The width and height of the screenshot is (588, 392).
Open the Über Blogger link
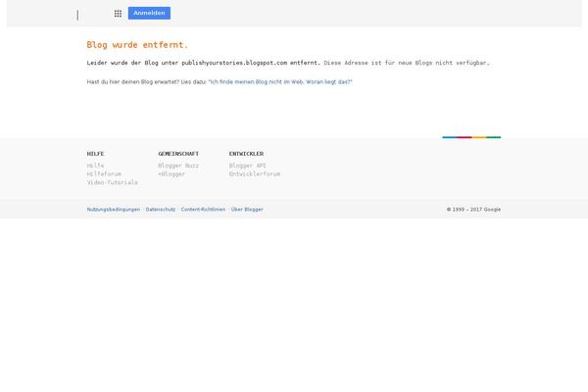[247, 209]
